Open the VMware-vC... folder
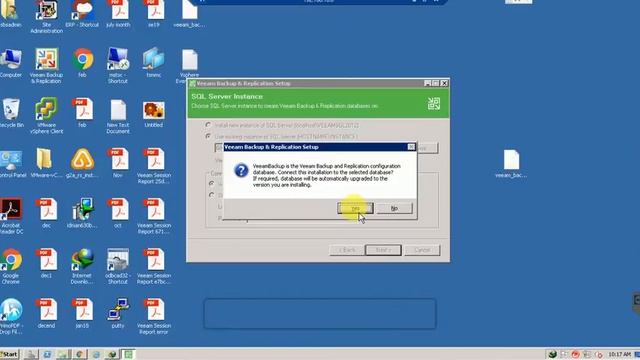 [x=46, y=164]
